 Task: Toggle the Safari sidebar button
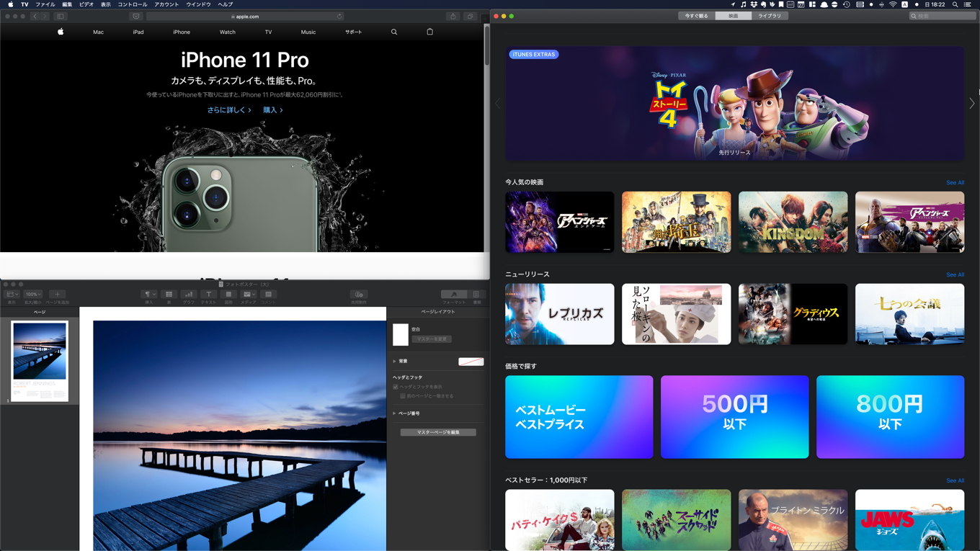(x=61, y=16)
